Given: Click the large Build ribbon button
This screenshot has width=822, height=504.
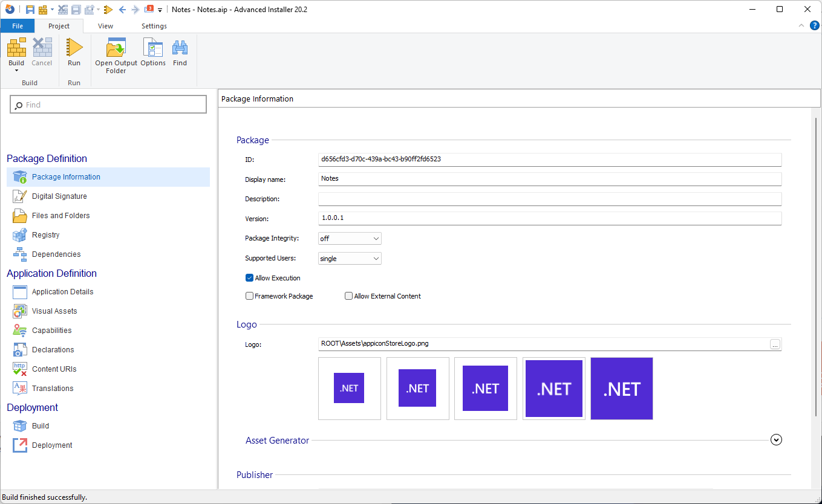Looking at the screenshot, I should (x=16, y=51).
